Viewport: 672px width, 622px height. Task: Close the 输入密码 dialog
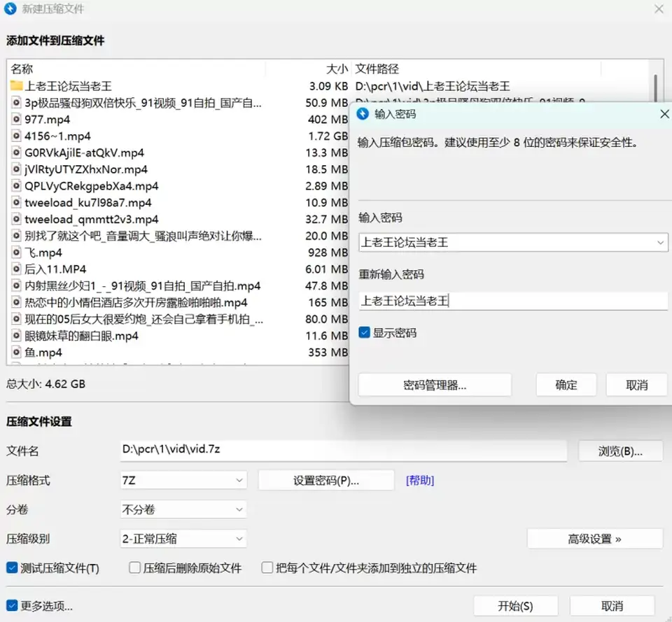(x=664, y=114)
